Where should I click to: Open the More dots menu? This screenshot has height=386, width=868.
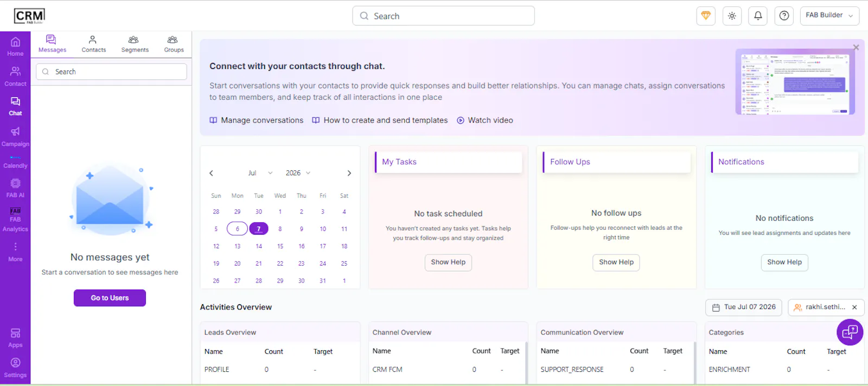point(15,252)
